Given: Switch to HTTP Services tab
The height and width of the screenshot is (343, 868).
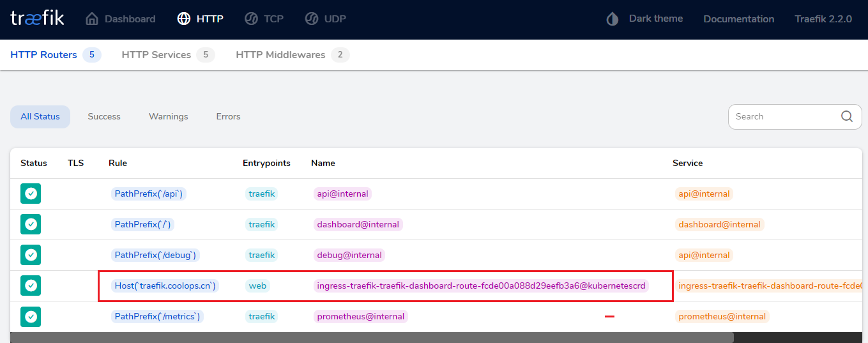Looking at the screenshot, I should pyautogui.click(x=168, y=55).
